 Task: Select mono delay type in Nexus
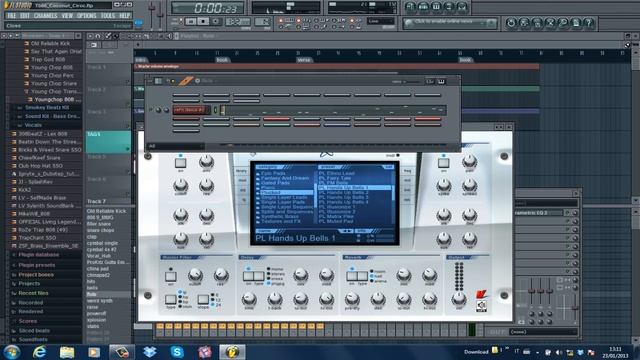pyautogui.click(x=275, y=269)
